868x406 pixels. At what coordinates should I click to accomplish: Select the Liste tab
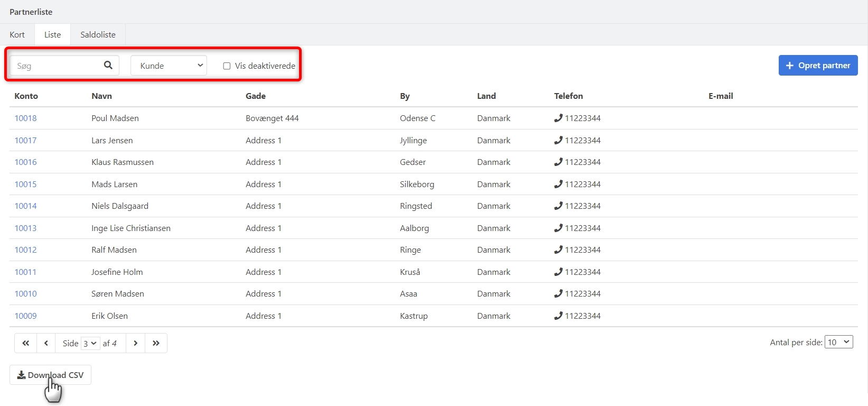(52, 34)
